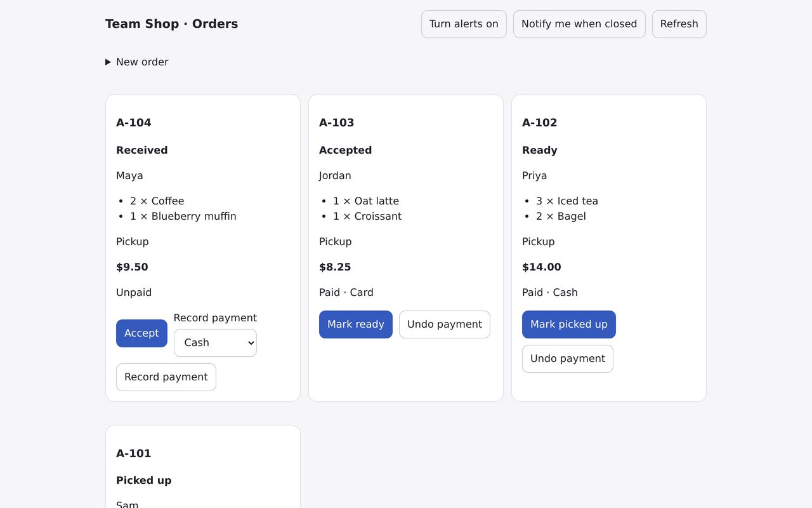Select the A-103 order heading
The image size is (812, 508).
(337, 123)
